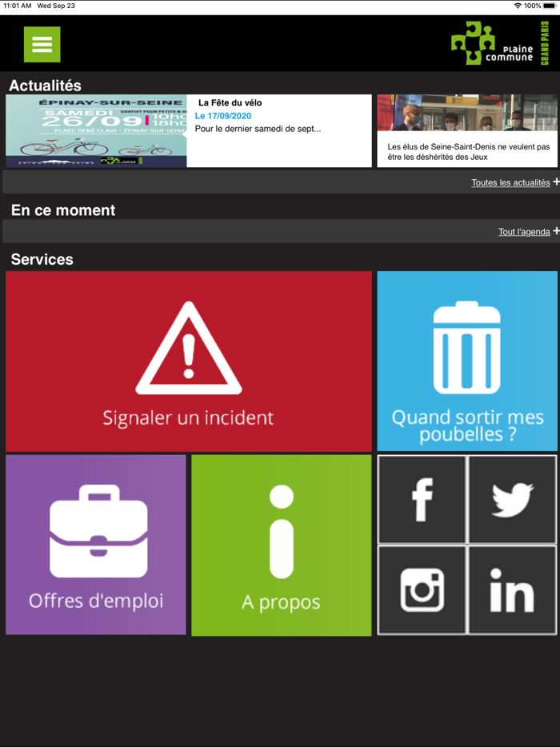Screen dimensions: 560x747
Task: Tap the white briefcase icon
Action: click(x=98, y=531)
